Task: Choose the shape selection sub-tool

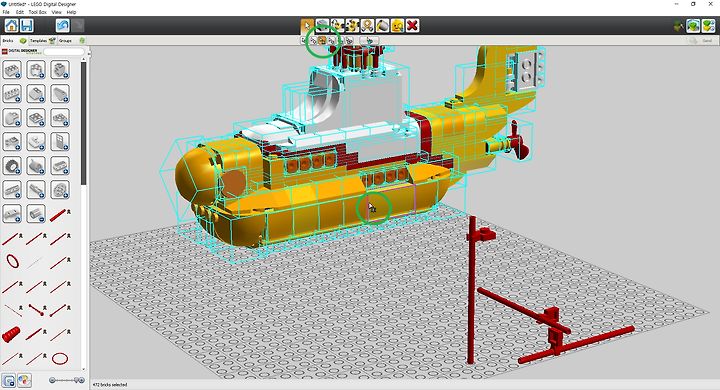Action: [x=341, y=40]
